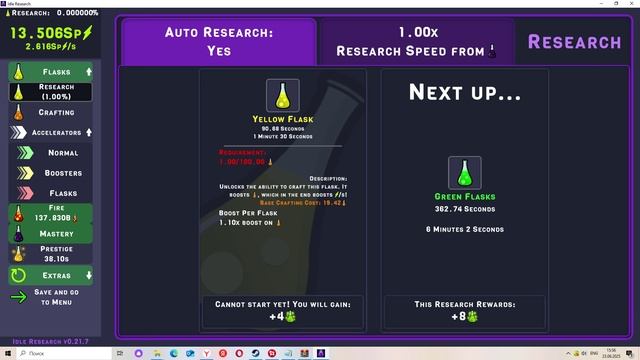Open the Crafting section
The width and height of the screenshot is (640, 360).
(51, 112)
